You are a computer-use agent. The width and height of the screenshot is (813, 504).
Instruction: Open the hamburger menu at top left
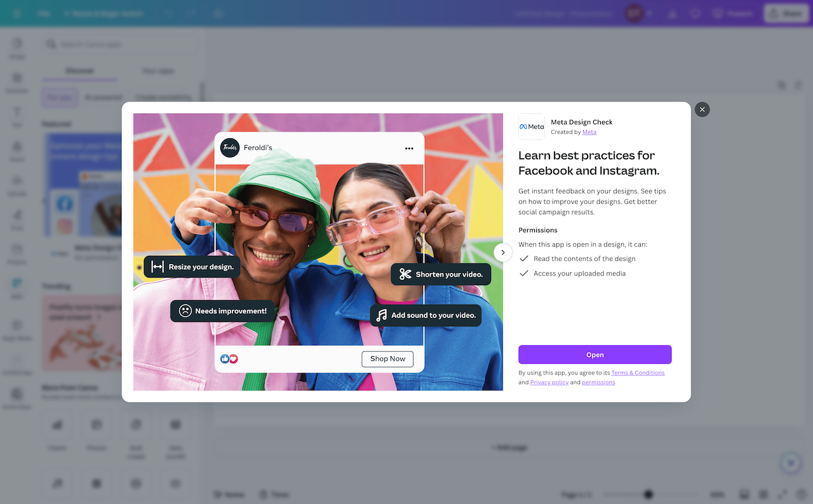[17, 13]
